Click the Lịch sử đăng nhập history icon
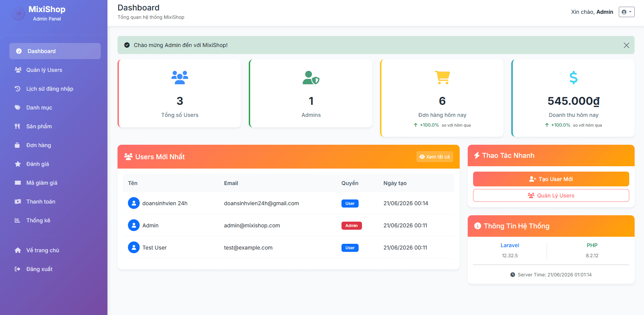 point(18,89)
